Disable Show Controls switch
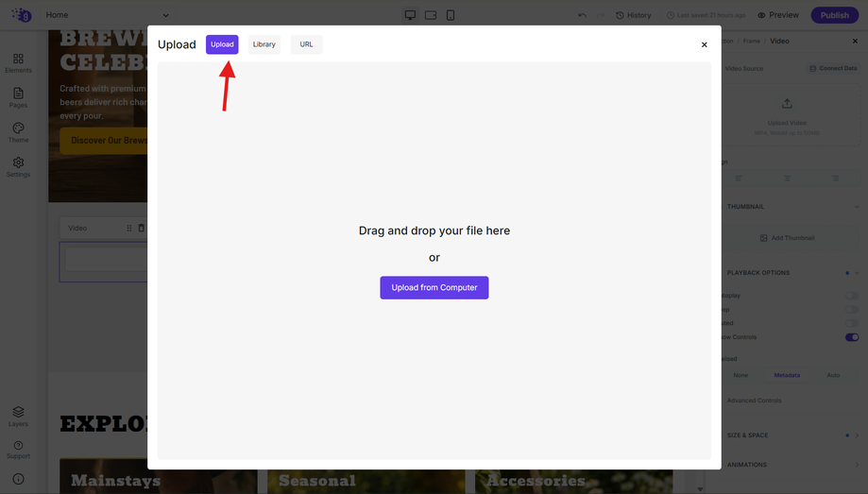The image size is (868, 494). [x=852, y=337]
